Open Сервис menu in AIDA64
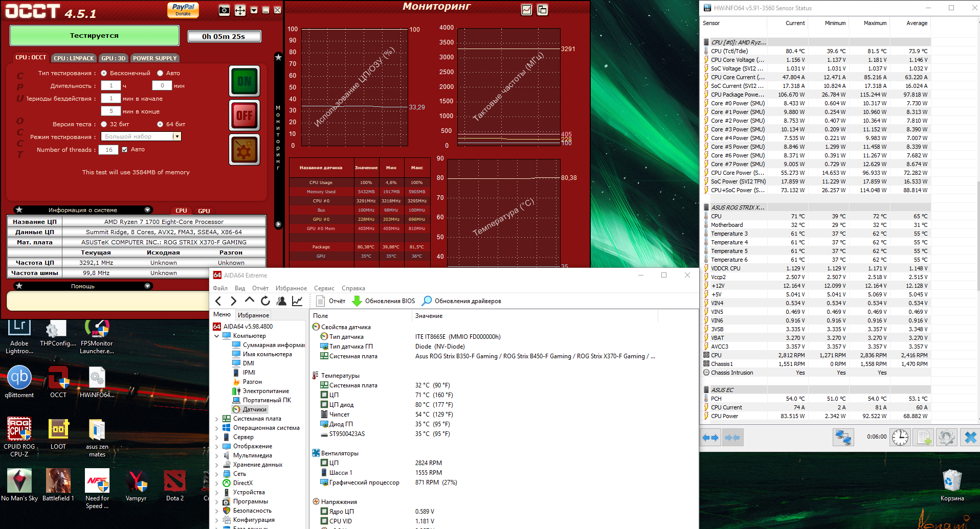The width and height of the screenshot is (980, 529). tap(324, 288)
